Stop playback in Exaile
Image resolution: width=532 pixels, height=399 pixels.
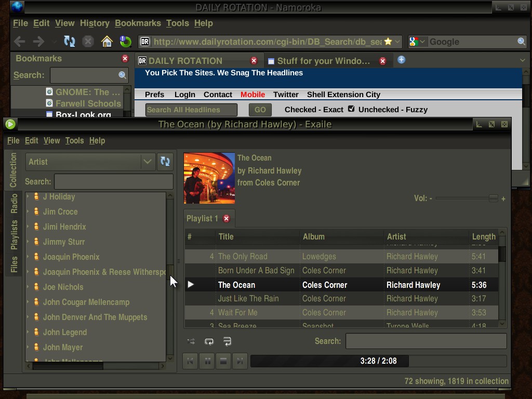[223, 361]
